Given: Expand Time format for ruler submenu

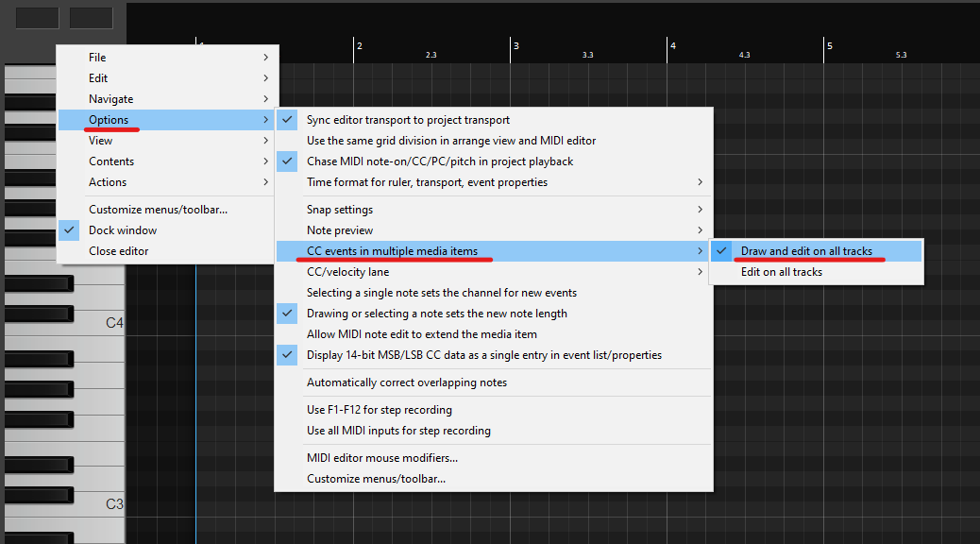Looking at the screenshot, I should 494,182.
